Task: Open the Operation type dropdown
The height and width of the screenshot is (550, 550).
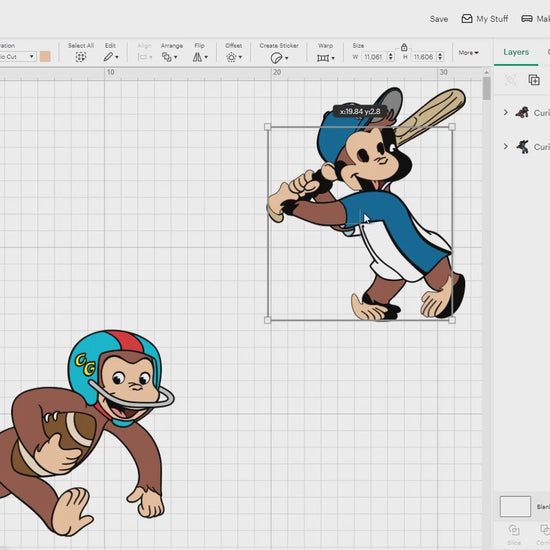Action: coord(18,56)
